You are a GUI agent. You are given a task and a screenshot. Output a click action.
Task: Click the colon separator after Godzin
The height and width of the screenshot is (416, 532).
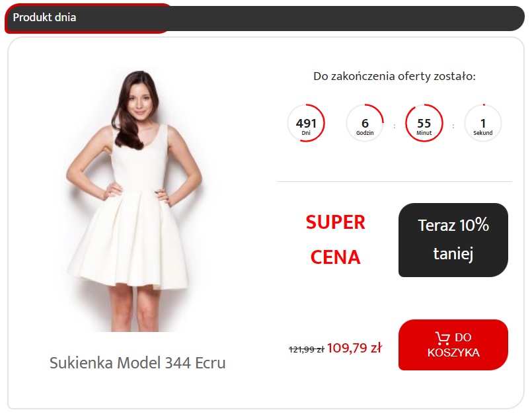[x=395, y=126]
